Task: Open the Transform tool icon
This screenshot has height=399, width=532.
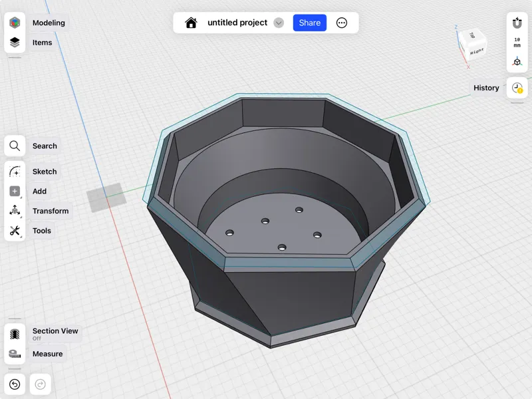Action: [15, 211]
